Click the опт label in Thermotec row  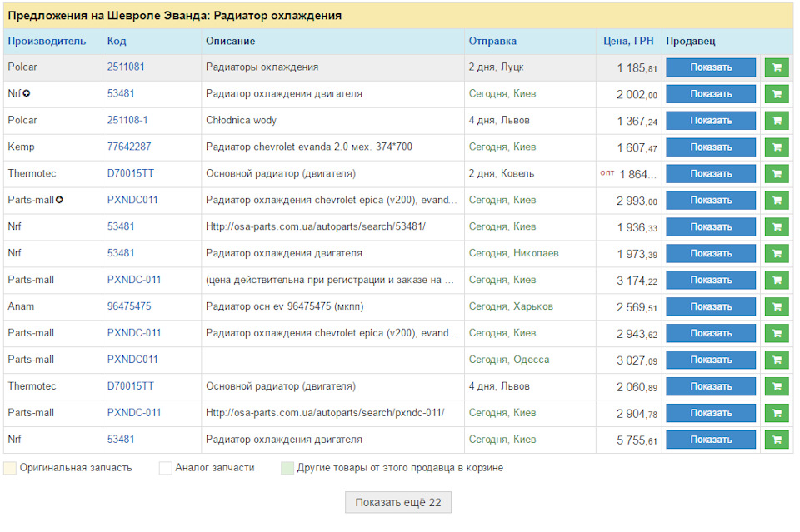point(607,172)
